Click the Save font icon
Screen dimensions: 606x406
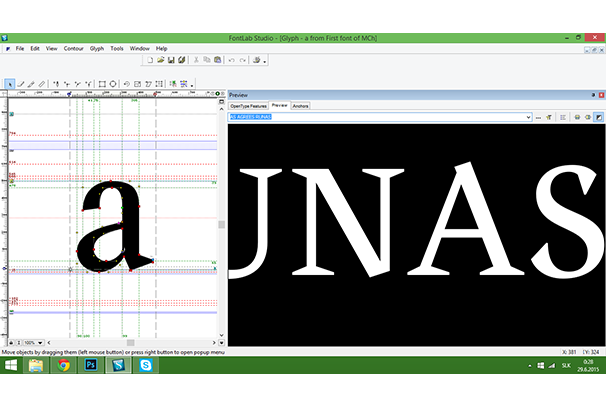(x=171, y=60)
